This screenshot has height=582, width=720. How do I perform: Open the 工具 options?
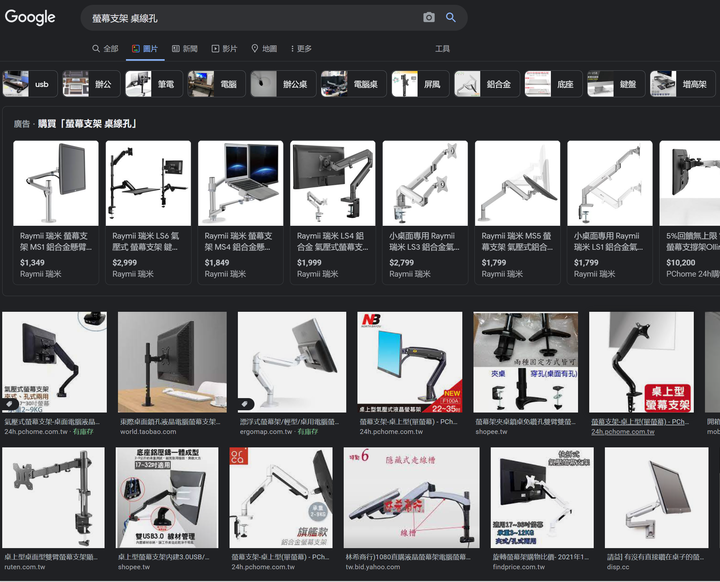[442, 49]
